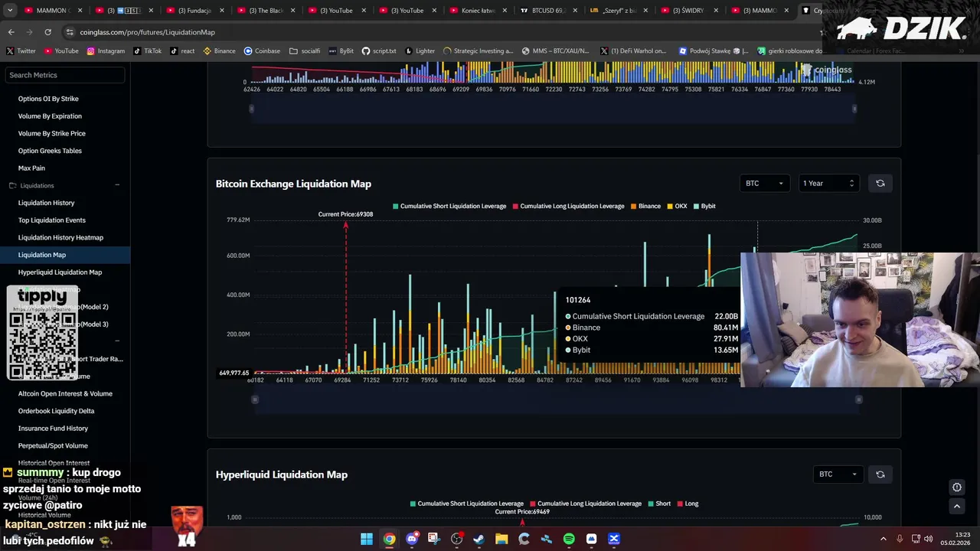Open Hyperliquid Liquidation Map in sidebar
The height and width of the screenshot is (551, 980).
coord(60,272)
